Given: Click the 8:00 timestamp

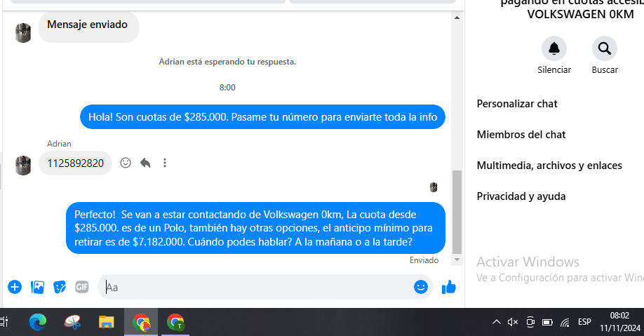Looking at the screenshot, I should tap(227, 88).
